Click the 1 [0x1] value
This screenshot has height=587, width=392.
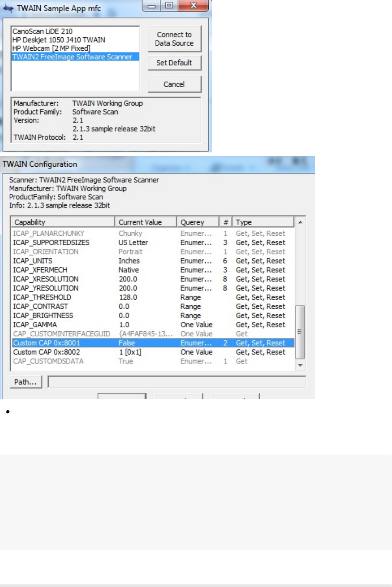130,352
